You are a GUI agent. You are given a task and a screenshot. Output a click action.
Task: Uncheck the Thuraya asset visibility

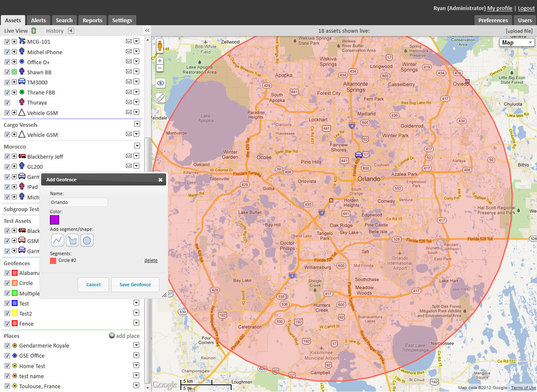click(x=7, y=102)
